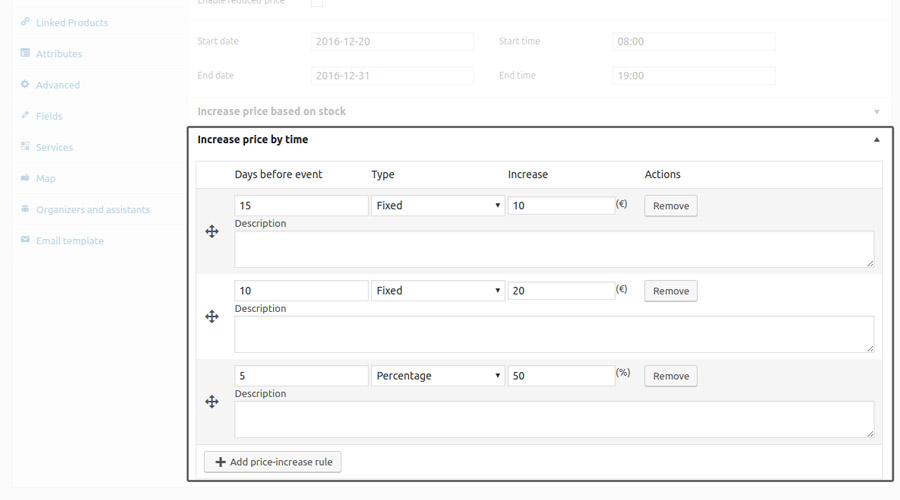Open the Type dropdown of the first rule

(x=438, y=205)
